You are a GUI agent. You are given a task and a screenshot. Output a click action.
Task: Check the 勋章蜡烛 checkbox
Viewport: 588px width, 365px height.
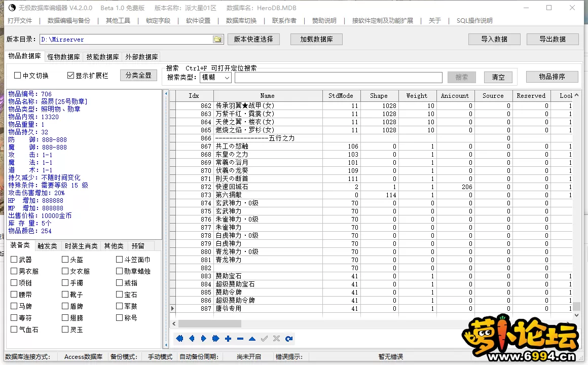pyautogui.click(x=119, y=271)
